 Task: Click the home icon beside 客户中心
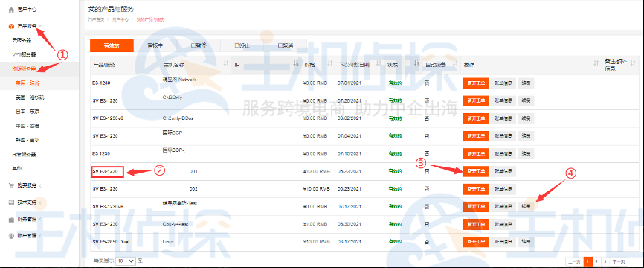[11, 9]
